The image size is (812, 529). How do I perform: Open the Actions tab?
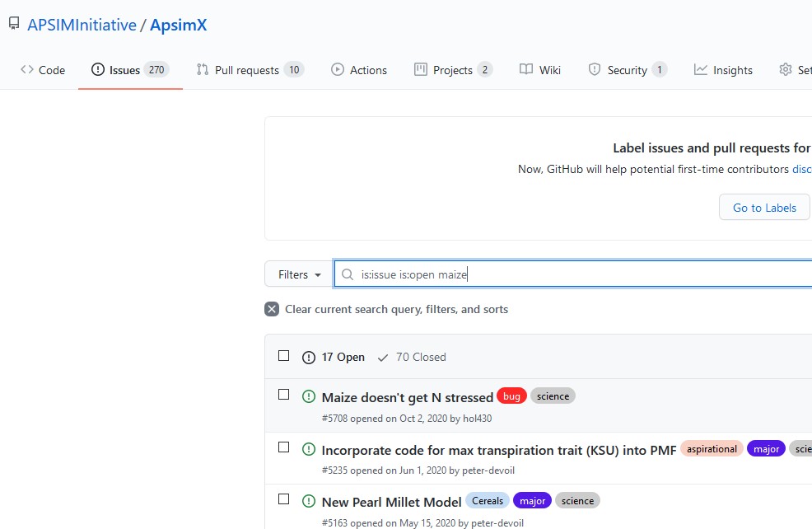coord(359,70)
